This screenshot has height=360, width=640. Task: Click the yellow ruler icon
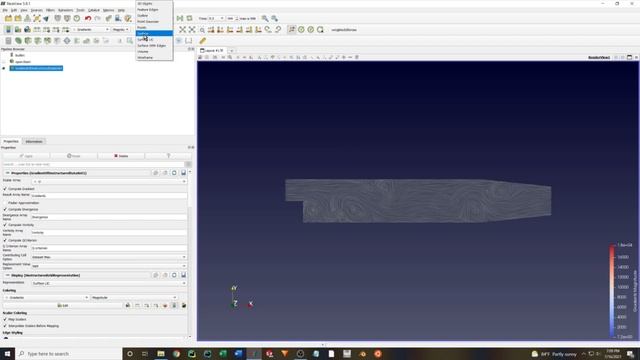[x=202, y=40]
